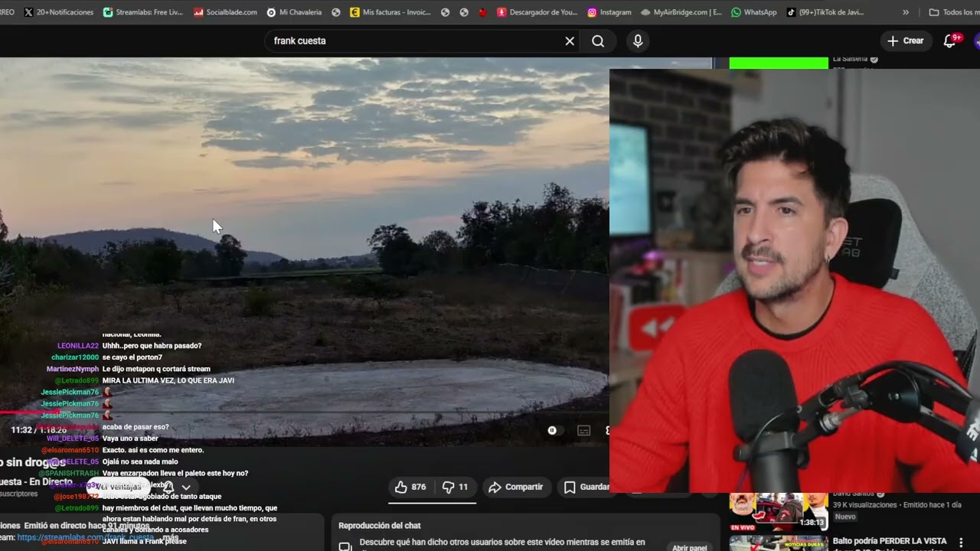The width and height of the screenshot is (980, 551).
Task: Click the red ladybug bookmark icon
Action: (482, 12)
